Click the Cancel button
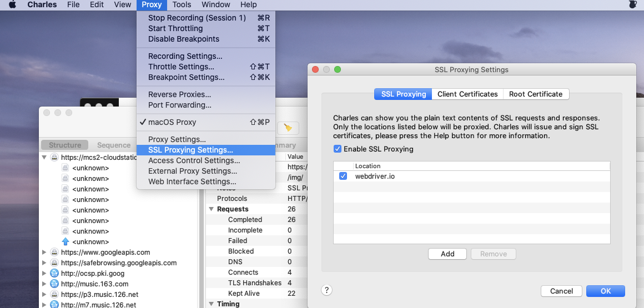Image resolution: width=644 pixels, height=308 pixels. (x=561, y=291)
